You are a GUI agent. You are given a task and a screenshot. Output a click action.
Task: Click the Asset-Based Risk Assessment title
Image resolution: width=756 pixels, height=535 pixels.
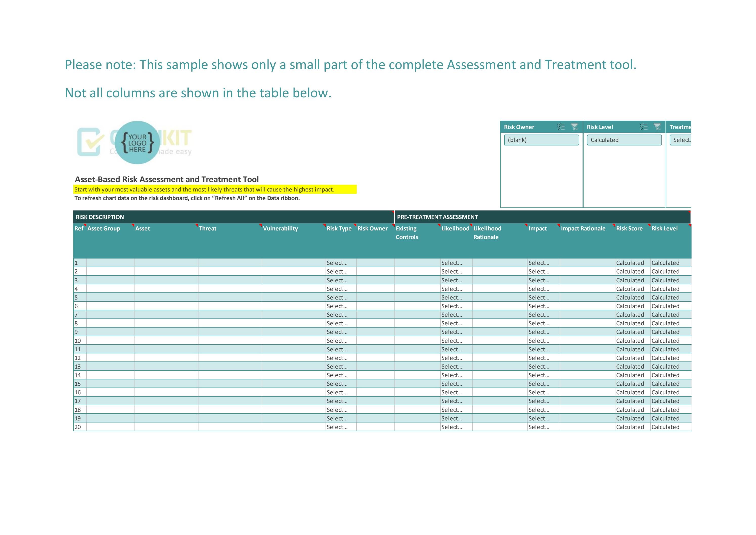click(167, 179)
